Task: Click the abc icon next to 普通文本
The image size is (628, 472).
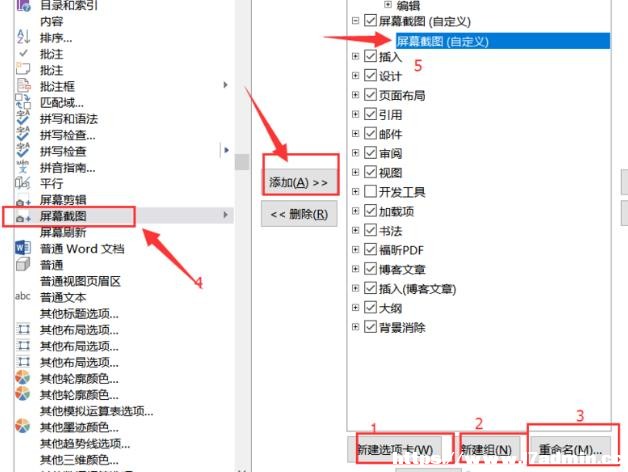Action: (23, 297)
